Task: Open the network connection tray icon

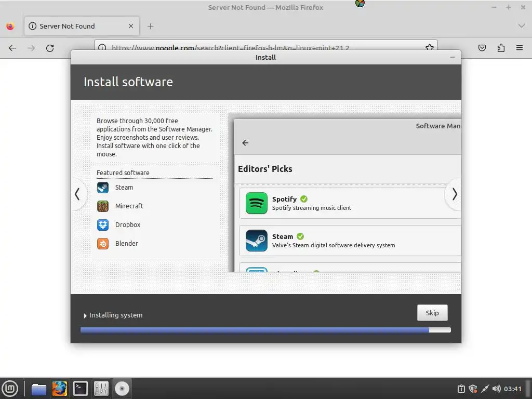Action: (x=485, y=389)
